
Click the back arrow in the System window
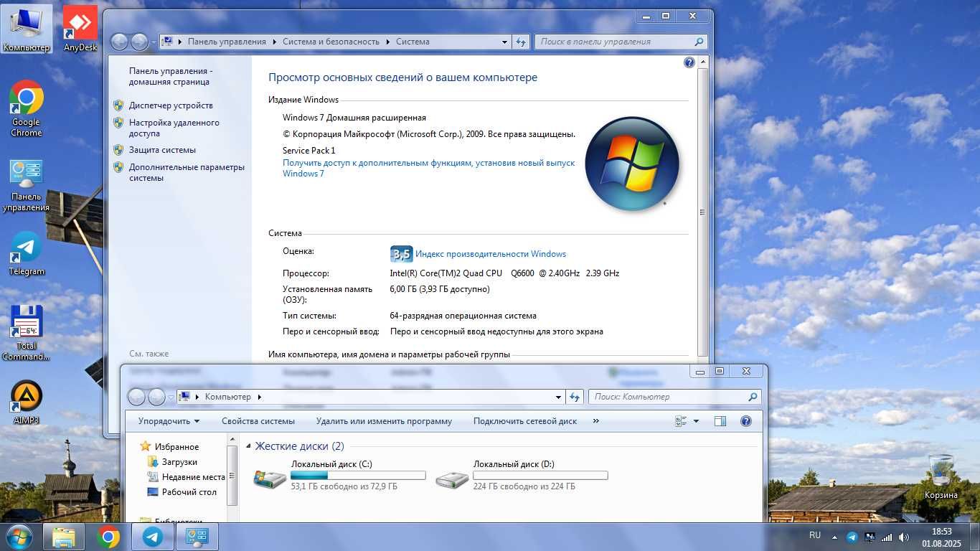[119, 42]
